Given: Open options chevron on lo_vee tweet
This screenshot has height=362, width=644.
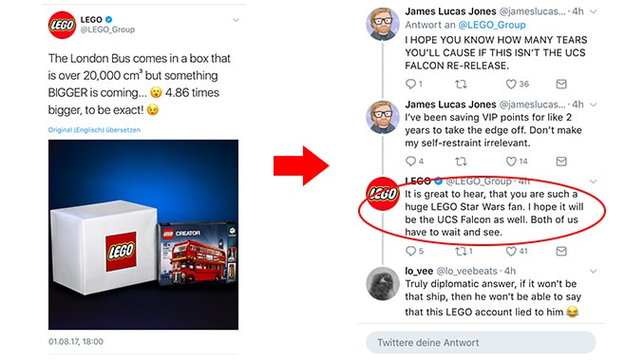Looking at the screenshot, I should (x=593, y=271).
